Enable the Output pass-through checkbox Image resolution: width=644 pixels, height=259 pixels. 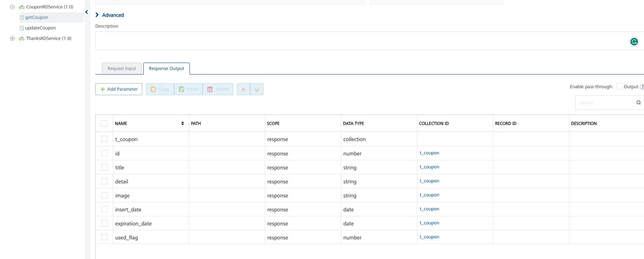tap(619, 87)
